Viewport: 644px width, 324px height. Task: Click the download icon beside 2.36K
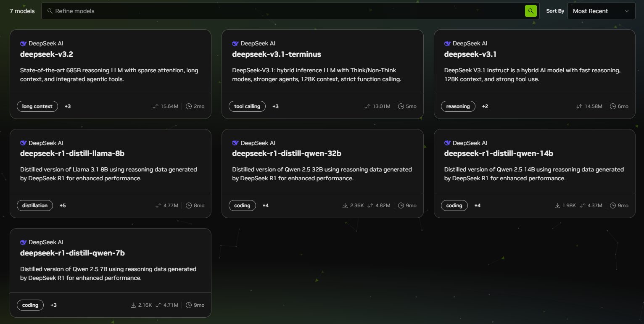tap(345, 205)
